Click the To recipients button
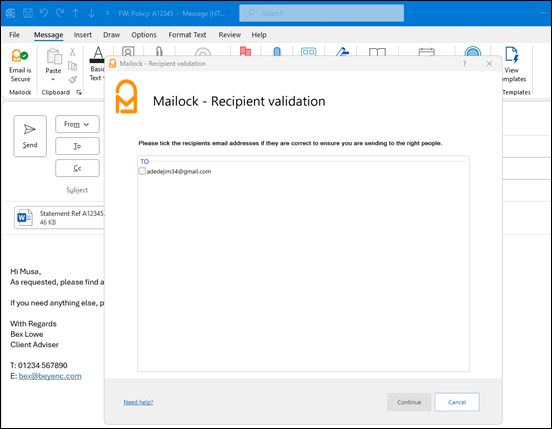This screenshot has width=552, height=429. point(77,146)
